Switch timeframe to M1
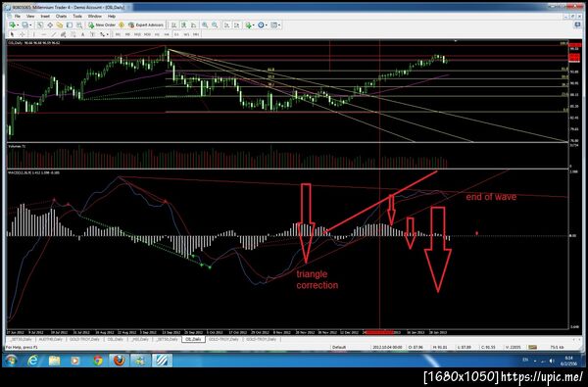The height and width of the screenshot is (387, 588). pyautogui.click(x=118, y=34)
